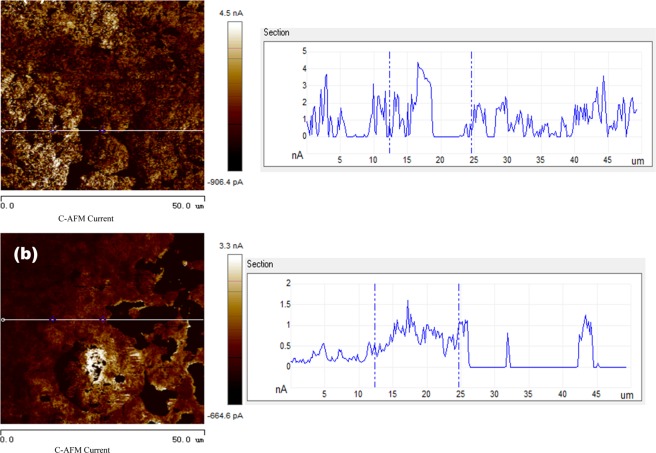Click the top Section panel title
Viewport: 656px width, 453px height.
276,33
